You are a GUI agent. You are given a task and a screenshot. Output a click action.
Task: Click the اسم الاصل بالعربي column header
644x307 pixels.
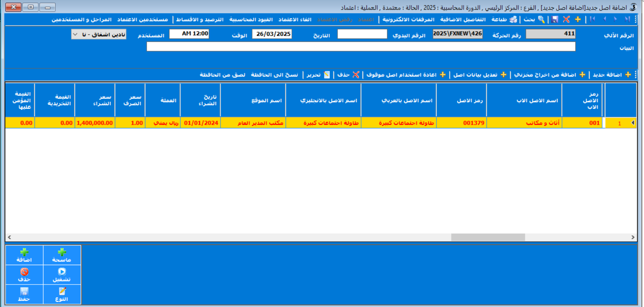coord(399,100)
